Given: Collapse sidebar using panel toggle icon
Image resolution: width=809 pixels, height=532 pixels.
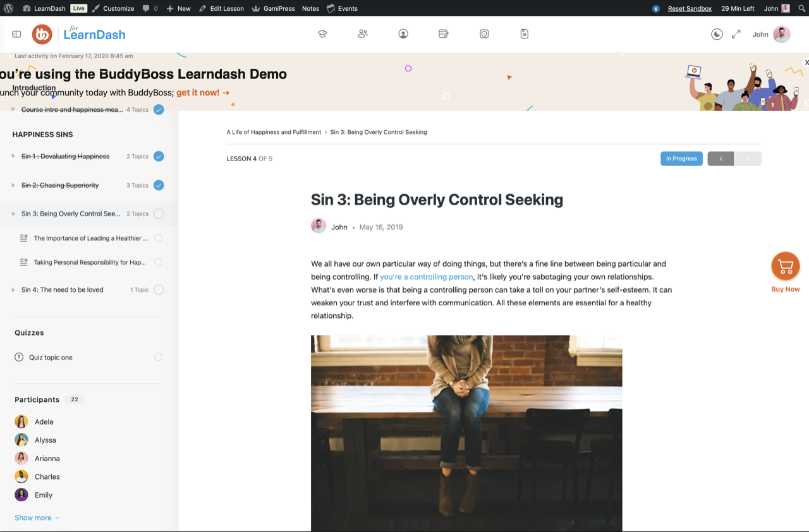Looking at the screenshot, I should (17, 34).
